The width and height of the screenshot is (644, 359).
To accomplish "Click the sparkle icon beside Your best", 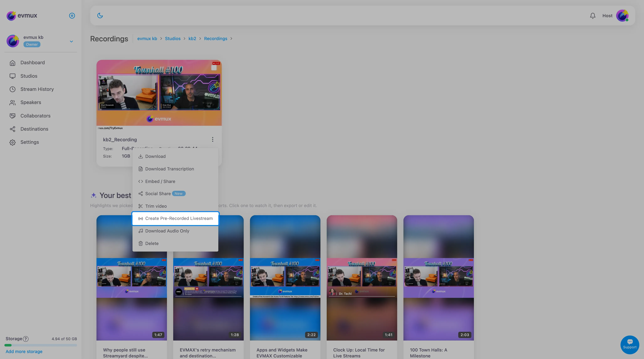I will tap(93, 195).
